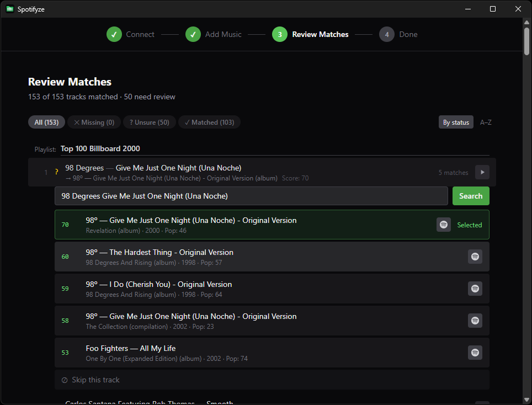Image resolution: width=532 pixels, height=405 pixels.
Task: Click the unsure question mark on track 1
Action: click(x=56, y=172)
